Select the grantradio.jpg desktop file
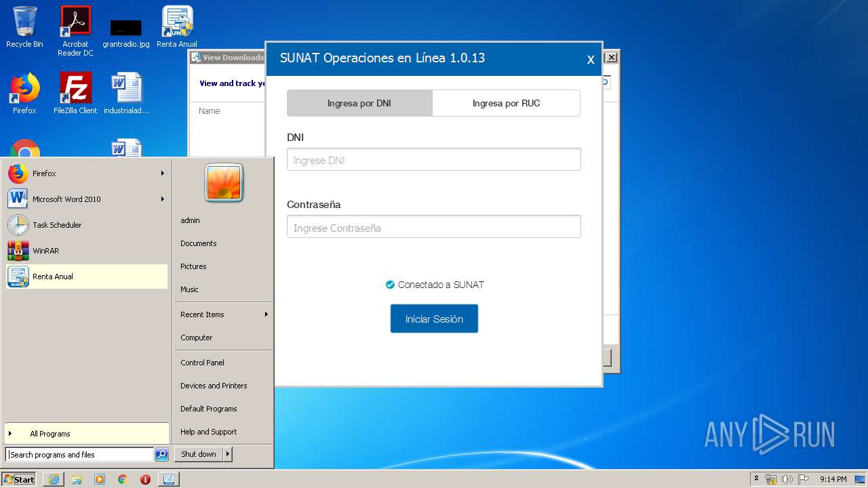Screen dimensions: 868x488 (x=126, y=32)
